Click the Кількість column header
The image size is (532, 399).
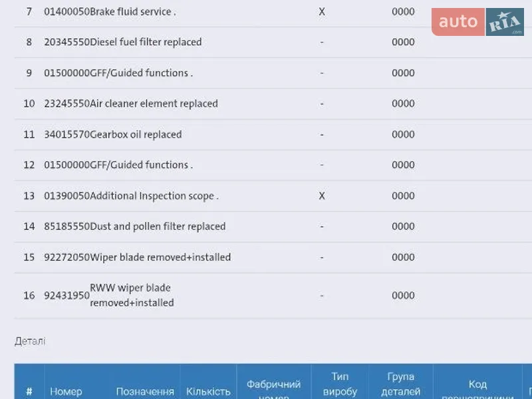208,392
